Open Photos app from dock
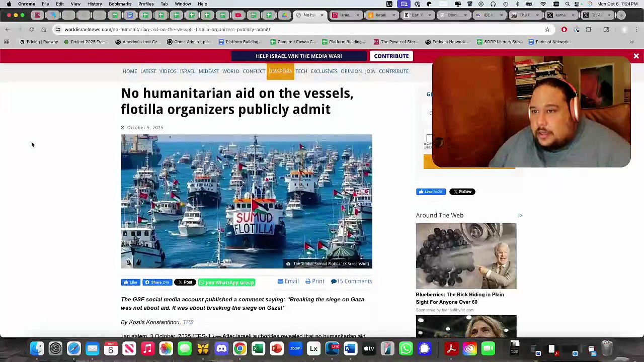 166,348
